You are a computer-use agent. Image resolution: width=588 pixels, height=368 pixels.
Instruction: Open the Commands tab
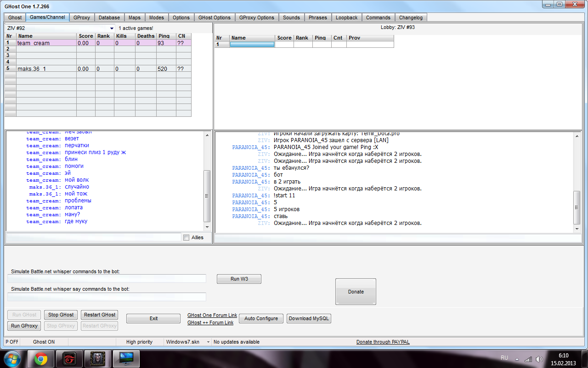[378, 17]
